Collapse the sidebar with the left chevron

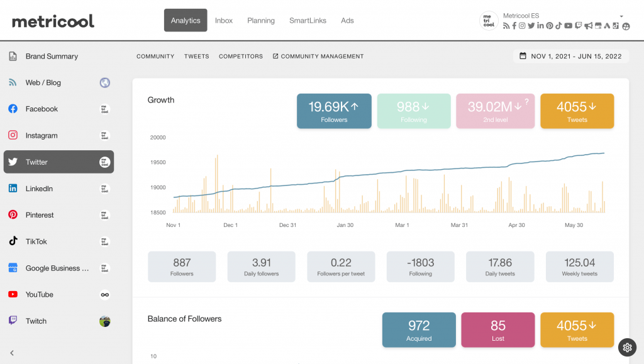point(12,353)
